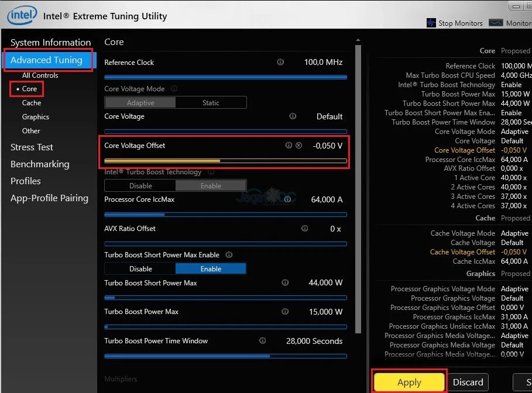This screenshot has width=532, height=393.
Task: Open info icon for Turbo Boost Power Time Window
Action: tap(262, 340)
